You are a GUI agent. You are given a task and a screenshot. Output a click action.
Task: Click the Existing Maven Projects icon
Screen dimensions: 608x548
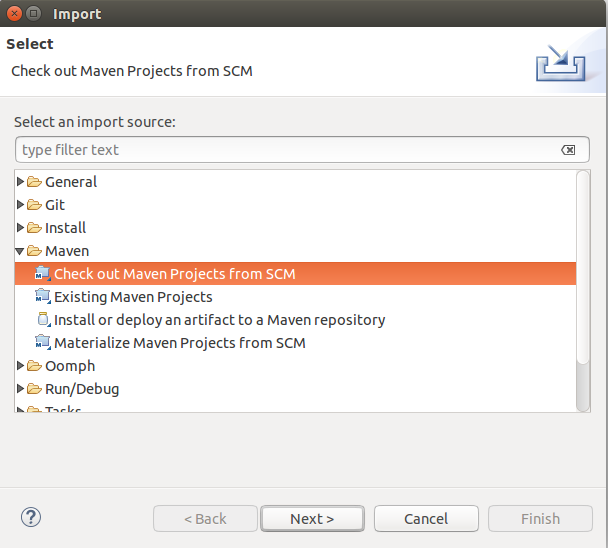click(42, 297)
